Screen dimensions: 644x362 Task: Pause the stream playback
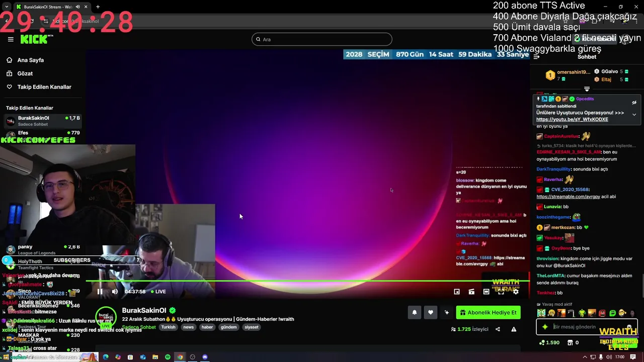click(x=100, y=292)
